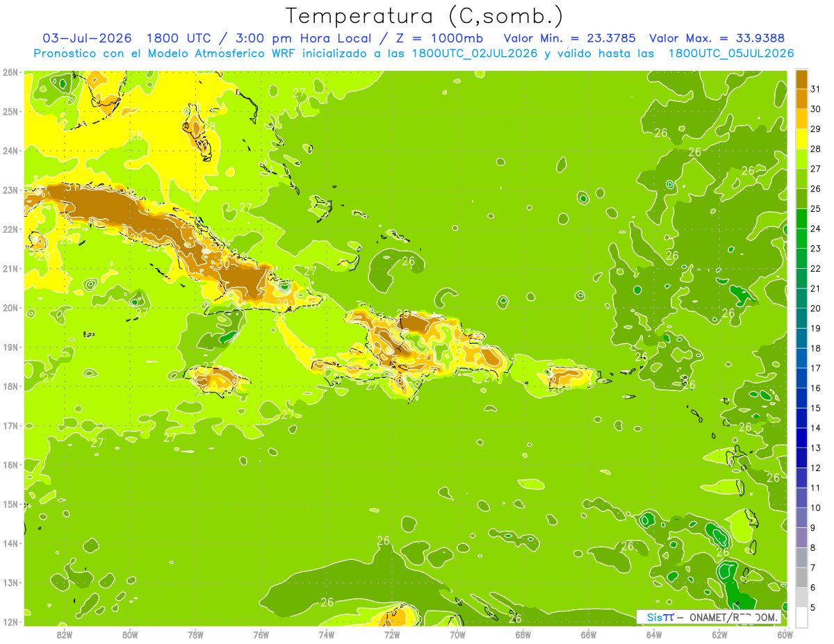Click the pressure level "Z = 1000mb"
834x644 pixels.
point(439,38)
